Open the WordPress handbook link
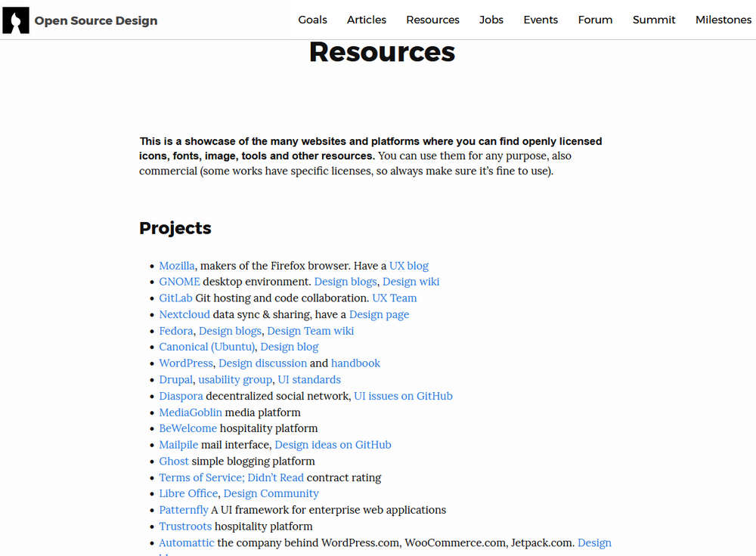The height and width of the screenshot is (556, 756). (355, 363)
